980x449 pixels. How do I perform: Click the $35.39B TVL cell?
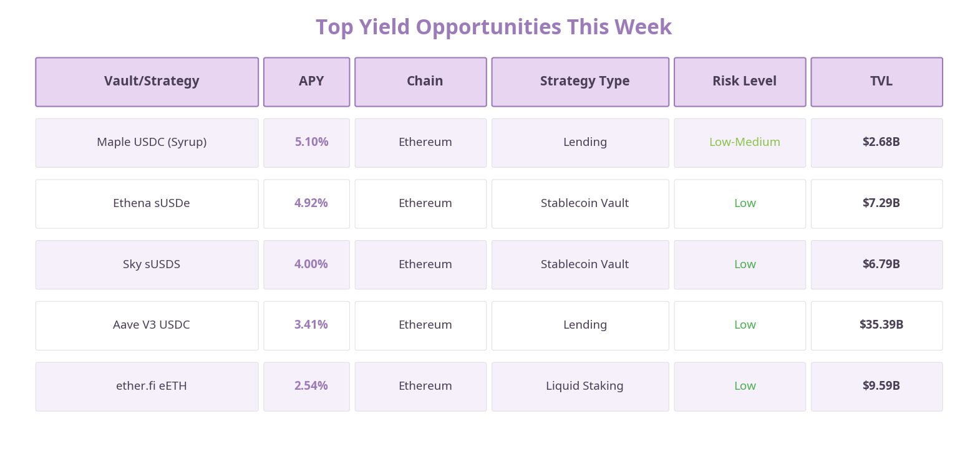[881, 325]
